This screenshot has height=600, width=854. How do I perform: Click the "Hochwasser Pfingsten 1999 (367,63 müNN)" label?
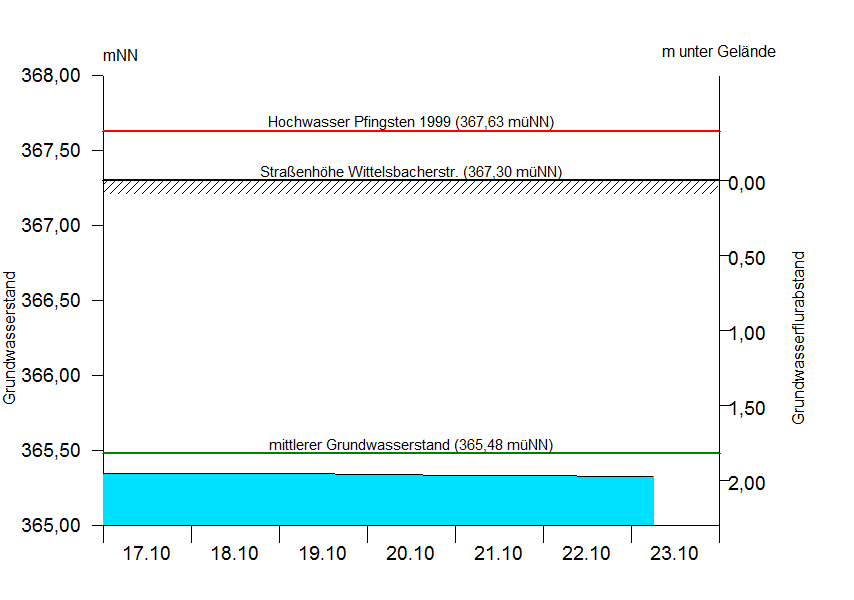[x=411, y=121]
